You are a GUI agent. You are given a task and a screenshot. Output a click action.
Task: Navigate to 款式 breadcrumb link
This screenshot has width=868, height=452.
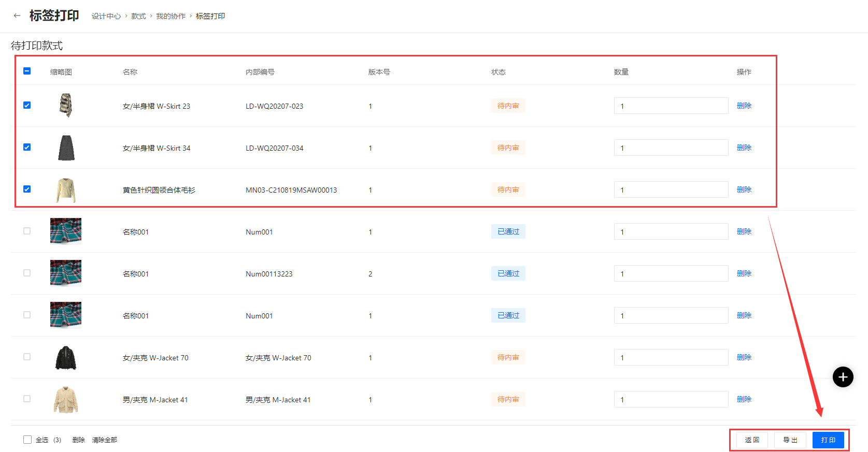(138, 16)
